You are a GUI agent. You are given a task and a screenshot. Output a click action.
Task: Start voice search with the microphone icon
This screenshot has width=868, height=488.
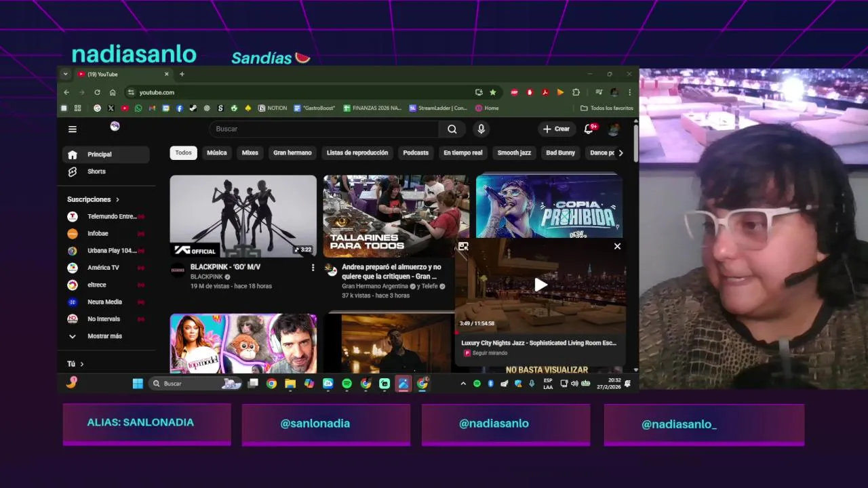click(x=481, y=129)
